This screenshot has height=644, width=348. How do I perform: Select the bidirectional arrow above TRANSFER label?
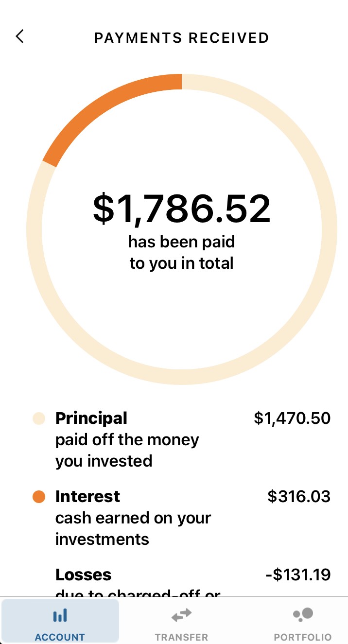181,615
